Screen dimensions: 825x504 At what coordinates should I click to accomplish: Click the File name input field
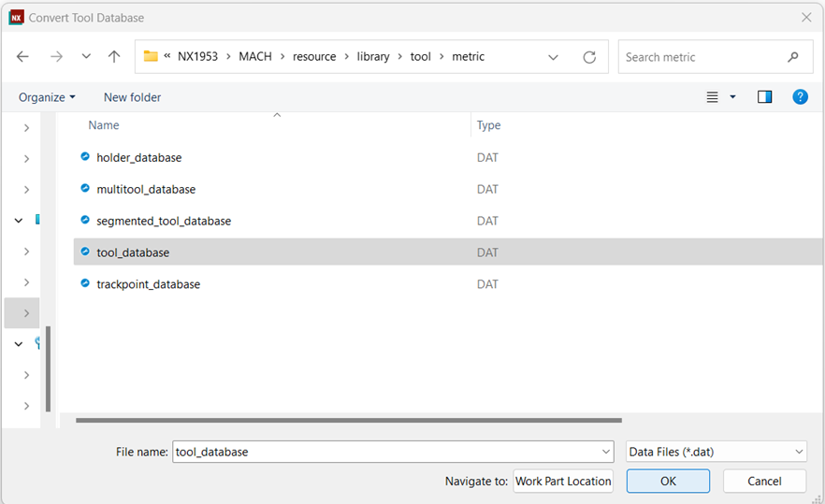pos(393,452)
